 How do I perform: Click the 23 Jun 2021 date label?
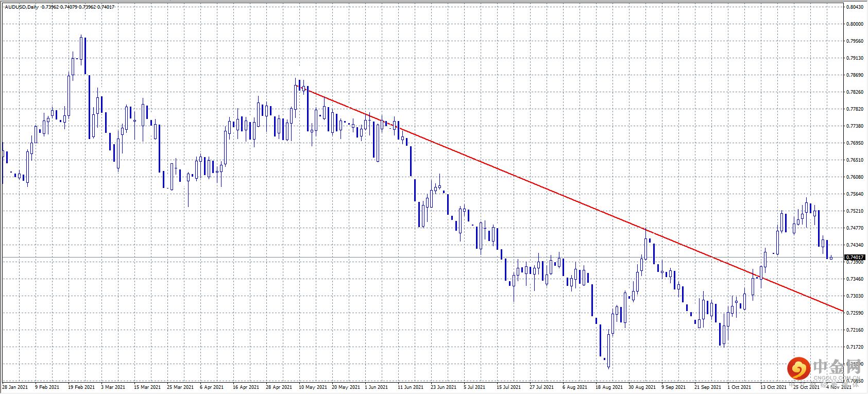pos(444,387)
